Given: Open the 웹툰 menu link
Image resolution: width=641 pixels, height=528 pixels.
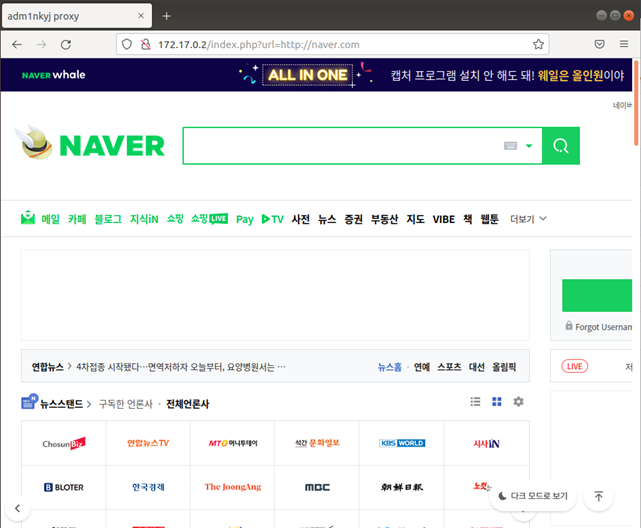Looking at the screenshot, I should tap(489, 219).
